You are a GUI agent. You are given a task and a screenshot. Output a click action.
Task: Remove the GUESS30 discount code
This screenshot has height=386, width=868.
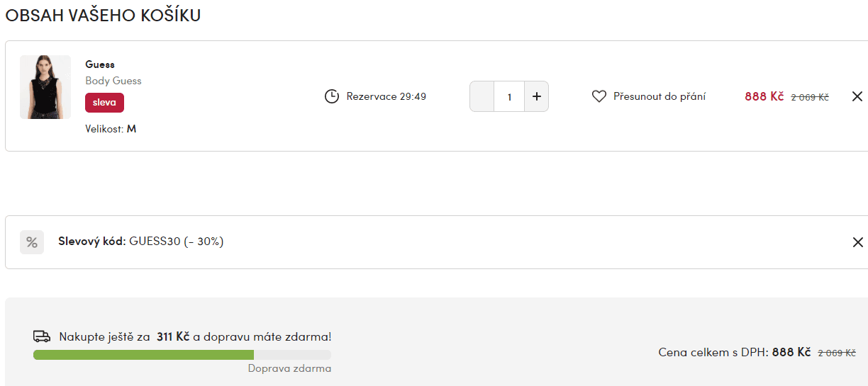point(857,242)
